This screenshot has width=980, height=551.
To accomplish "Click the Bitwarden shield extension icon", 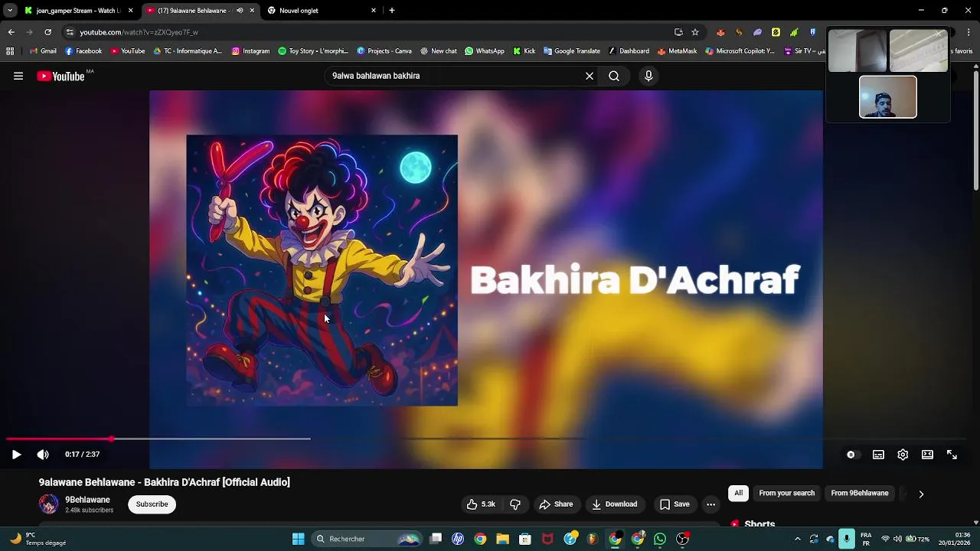I will 812,32.
